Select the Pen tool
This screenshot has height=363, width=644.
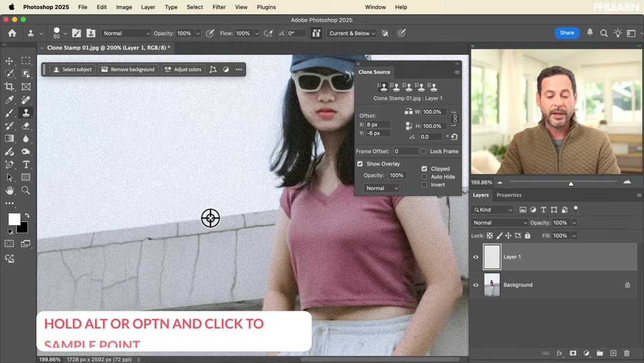pos(9,164)
